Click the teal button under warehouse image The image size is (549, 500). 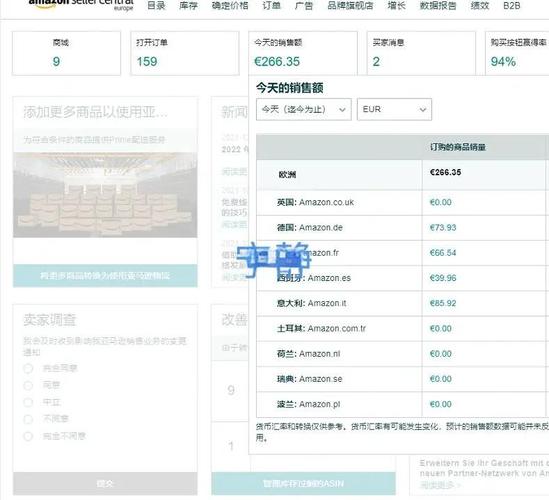click(x=105, y=276)
